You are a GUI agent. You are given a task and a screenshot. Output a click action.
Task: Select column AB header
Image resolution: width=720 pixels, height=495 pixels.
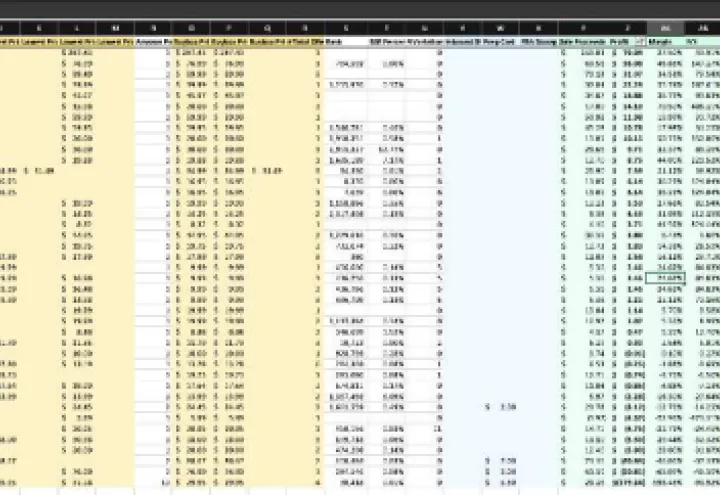(703, 28)
